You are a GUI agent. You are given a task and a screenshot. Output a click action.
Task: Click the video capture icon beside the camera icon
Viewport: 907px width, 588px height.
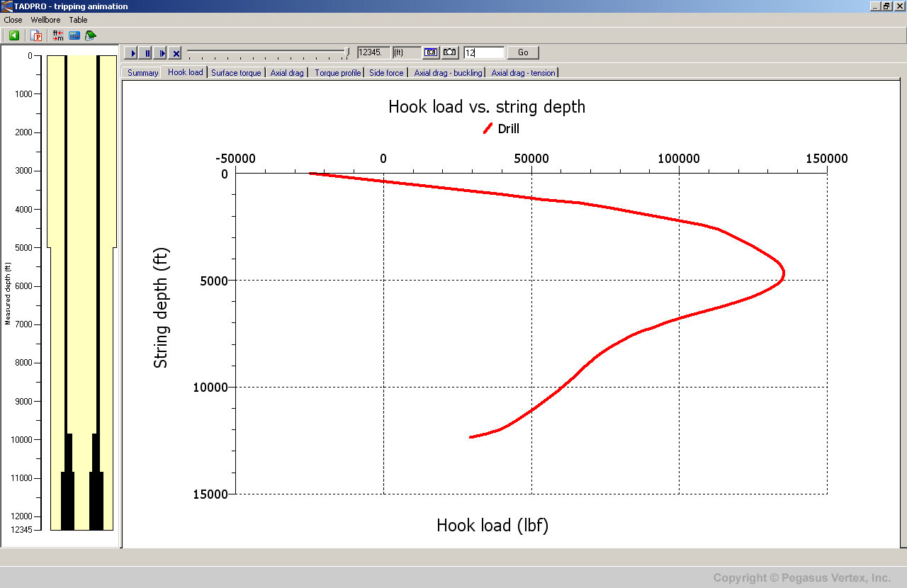click(449, 52)
